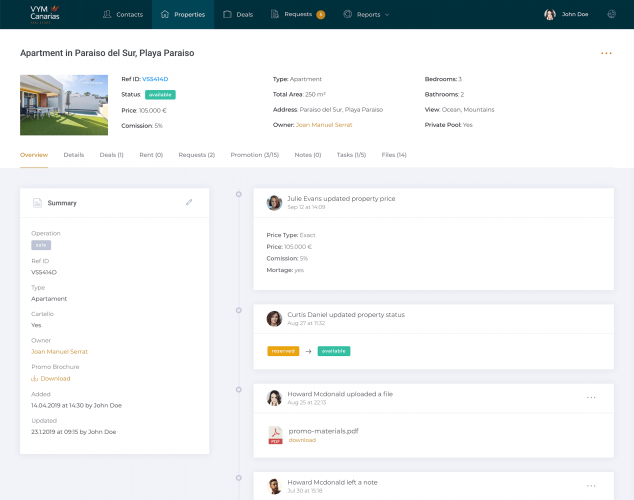
Task: Click avatar on the uploaded a file entry
Action: tap(274, 398)
